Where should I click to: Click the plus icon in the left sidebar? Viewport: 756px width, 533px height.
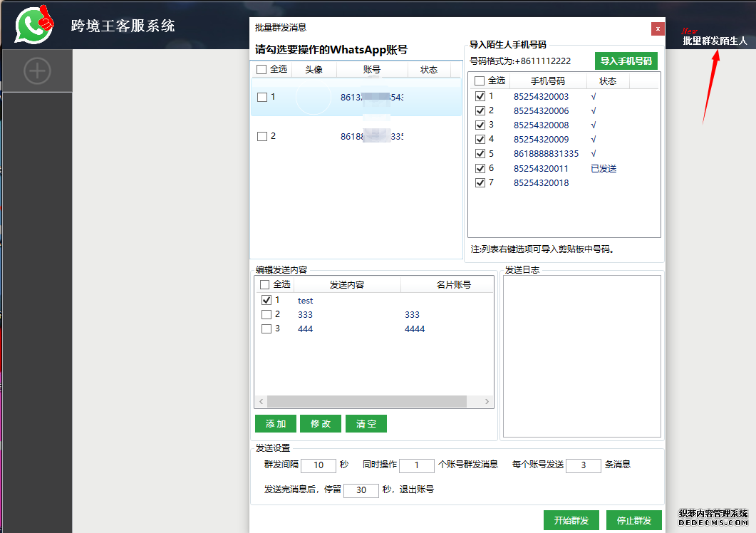36,71
